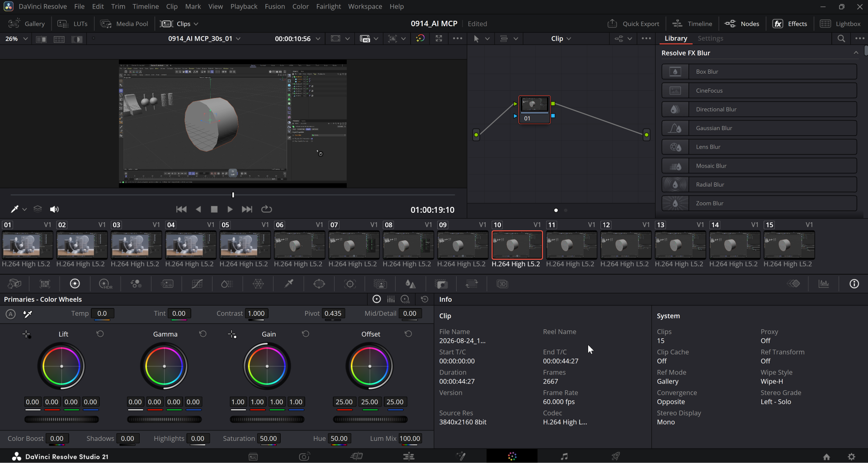Open the node graph Clip mode dropdown

click(x=561, y=39)
